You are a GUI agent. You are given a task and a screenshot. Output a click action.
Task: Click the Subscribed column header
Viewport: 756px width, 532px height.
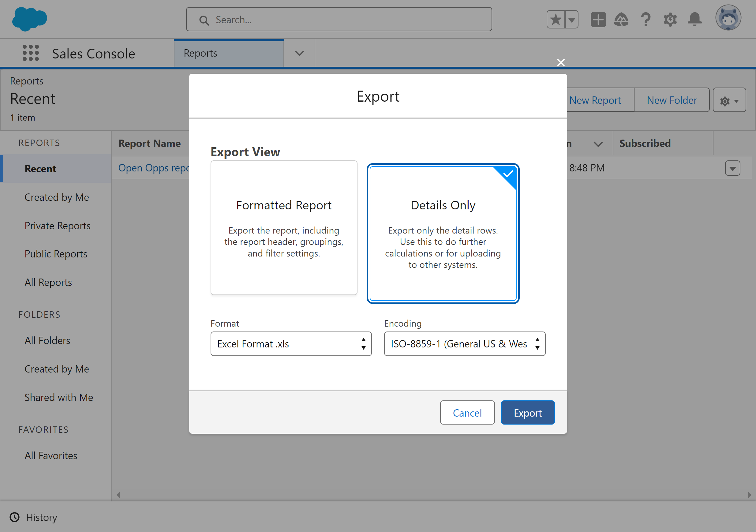click(x=645, y=144)
